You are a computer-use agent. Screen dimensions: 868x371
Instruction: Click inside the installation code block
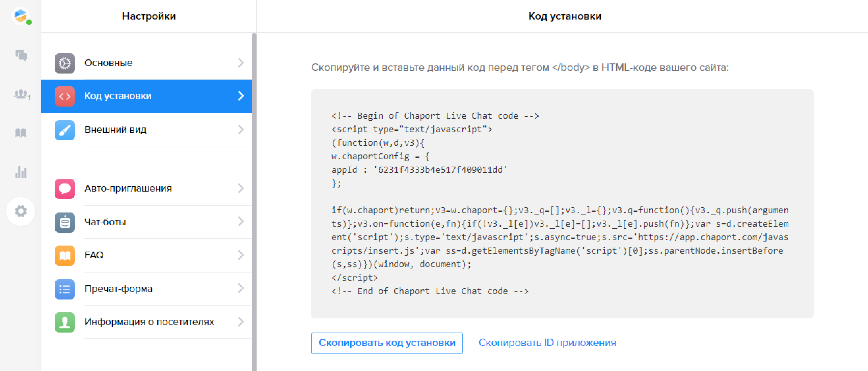562,203
